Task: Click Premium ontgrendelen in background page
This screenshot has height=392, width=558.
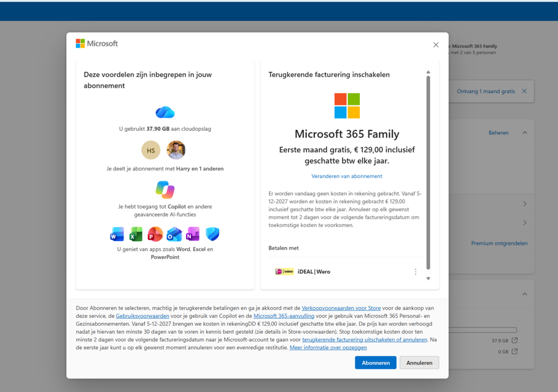Action: point(499,244)
